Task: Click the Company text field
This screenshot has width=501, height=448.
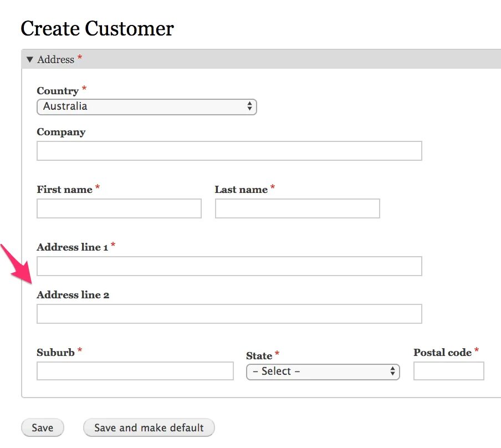Action: point(229,151)
